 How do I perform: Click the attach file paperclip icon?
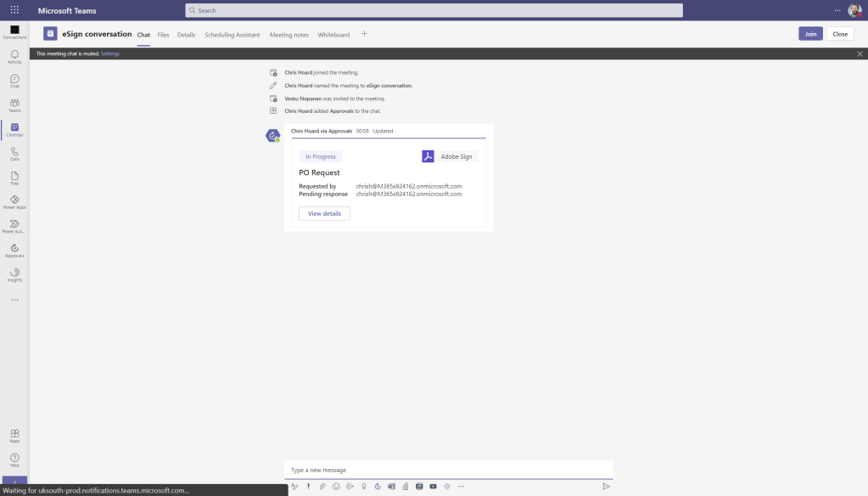click(x=322, y=487)
